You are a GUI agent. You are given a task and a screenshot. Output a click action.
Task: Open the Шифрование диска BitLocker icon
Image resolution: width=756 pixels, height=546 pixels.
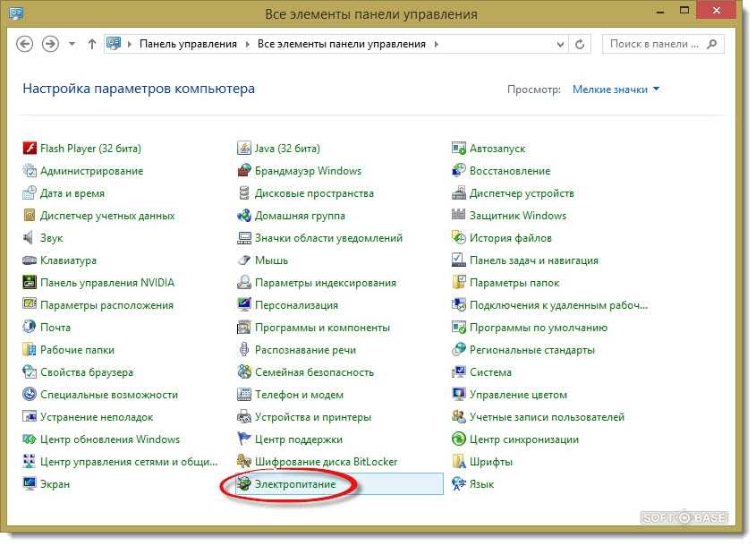(244, 461)
